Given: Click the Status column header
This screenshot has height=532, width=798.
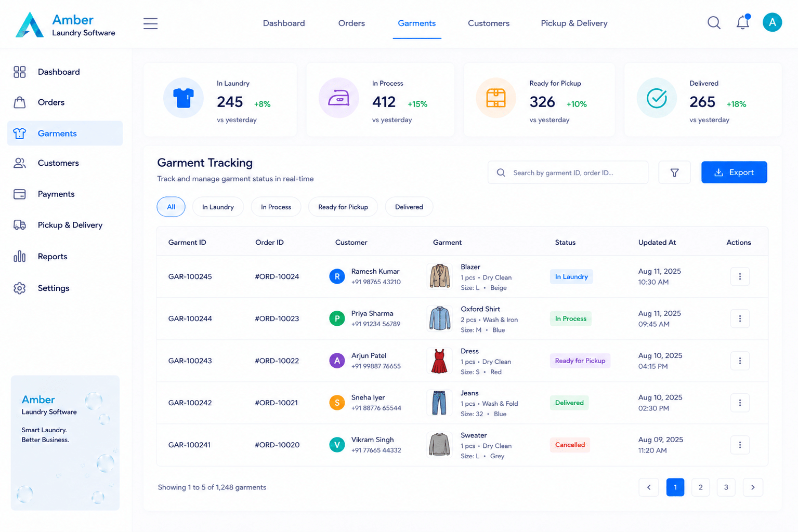Looking at the screenshot, I should click(565, 242).
